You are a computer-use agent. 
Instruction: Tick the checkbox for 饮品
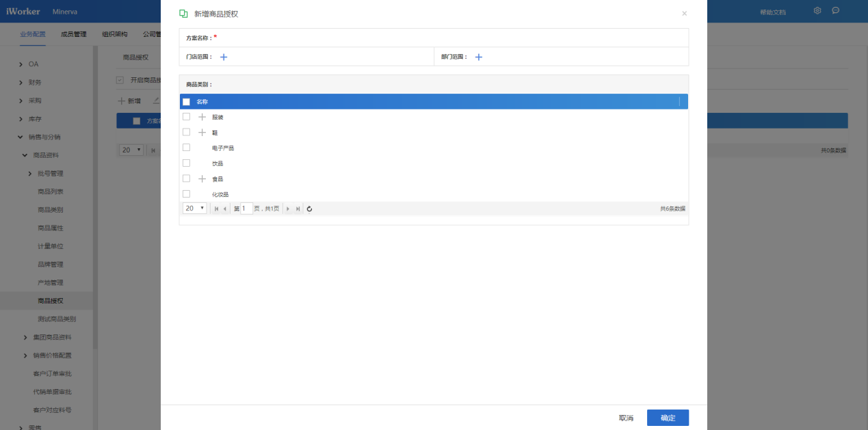point(186,163)
